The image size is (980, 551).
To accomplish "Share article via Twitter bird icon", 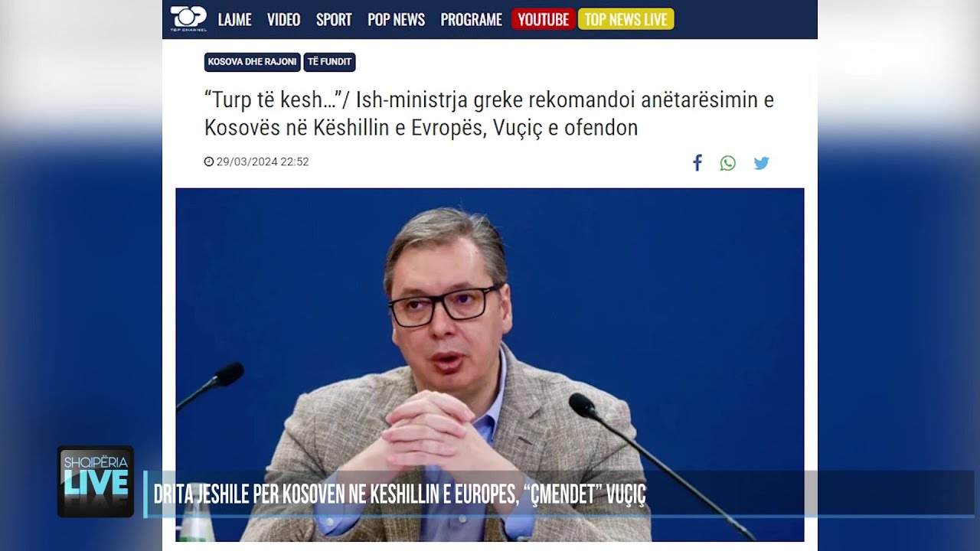I will pyautogui.click(x=761, y=163).
